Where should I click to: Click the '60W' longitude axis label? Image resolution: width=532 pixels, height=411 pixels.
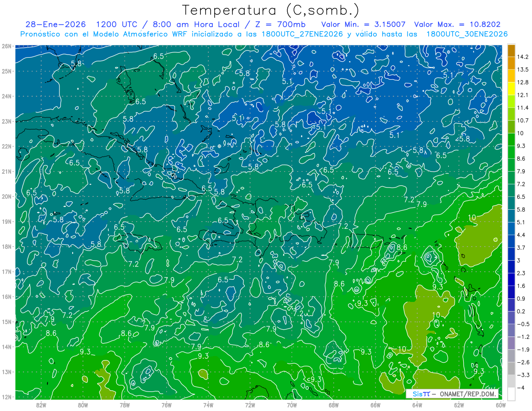click(501, 405)
